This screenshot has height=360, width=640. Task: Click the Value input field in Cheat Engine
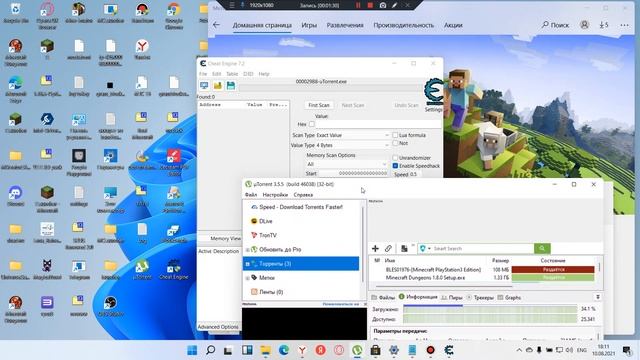[378, 124]
